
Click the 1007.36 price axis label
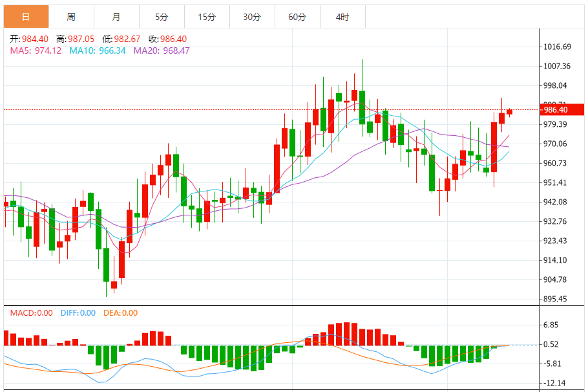(x=557, y=66)
